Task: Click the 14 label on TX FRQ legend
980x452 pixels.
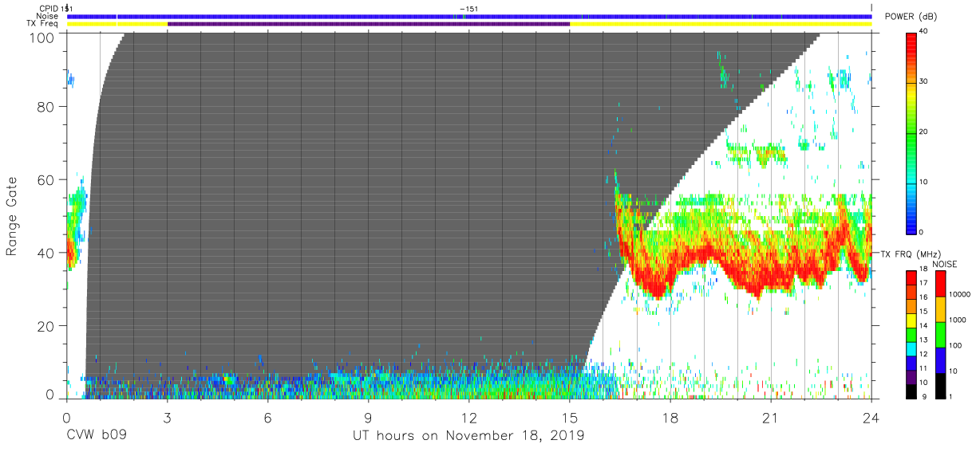Action: (x=923, y=325)
